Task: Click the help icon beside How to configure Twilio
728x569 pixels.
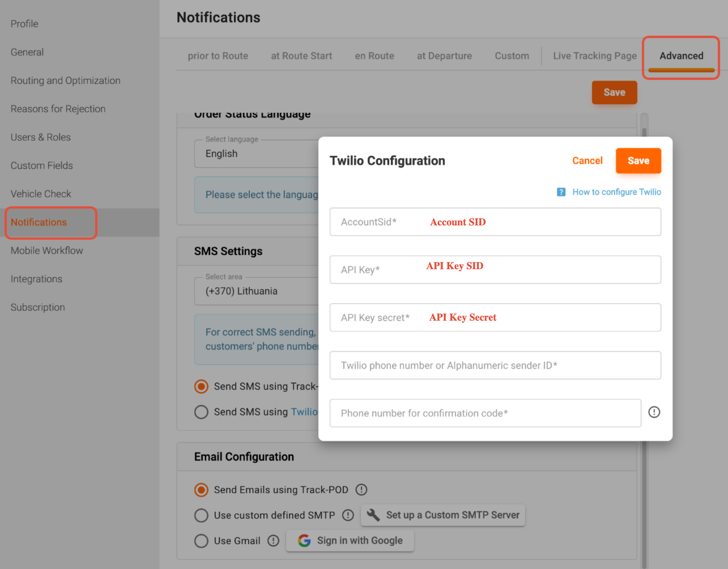Action: (x=561, y=192)
